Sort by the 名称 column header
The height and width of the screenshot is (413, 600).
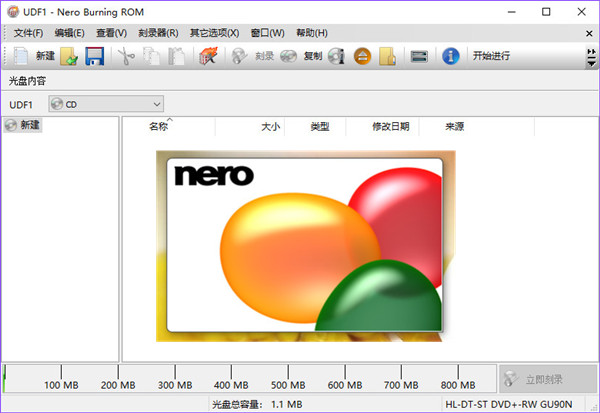click(158, 127)
